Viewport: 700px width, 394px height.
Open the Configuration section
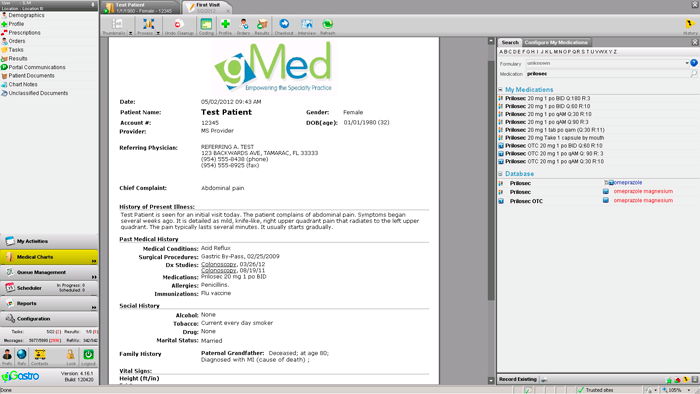[x=49, y=319]
